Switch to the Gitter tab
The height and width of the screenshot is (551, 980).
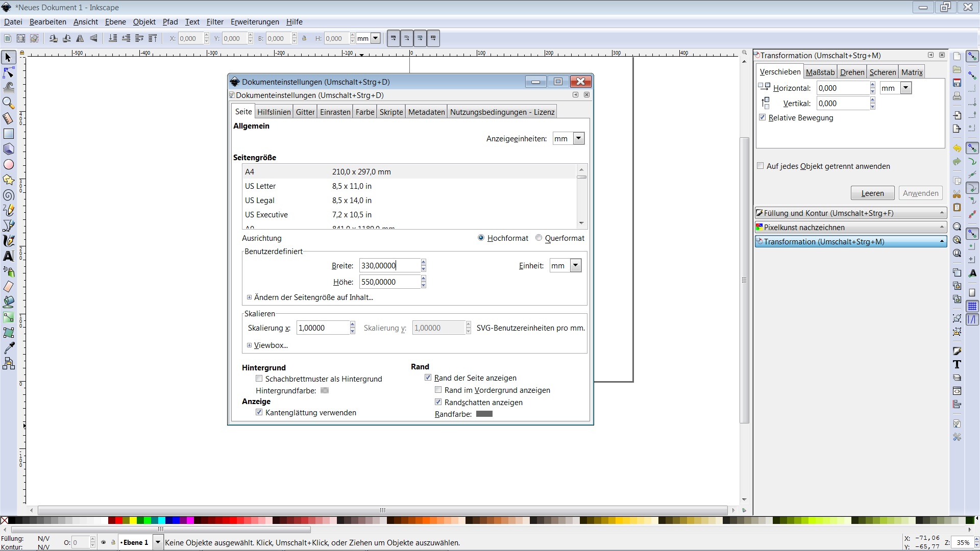tap(305, 112)
